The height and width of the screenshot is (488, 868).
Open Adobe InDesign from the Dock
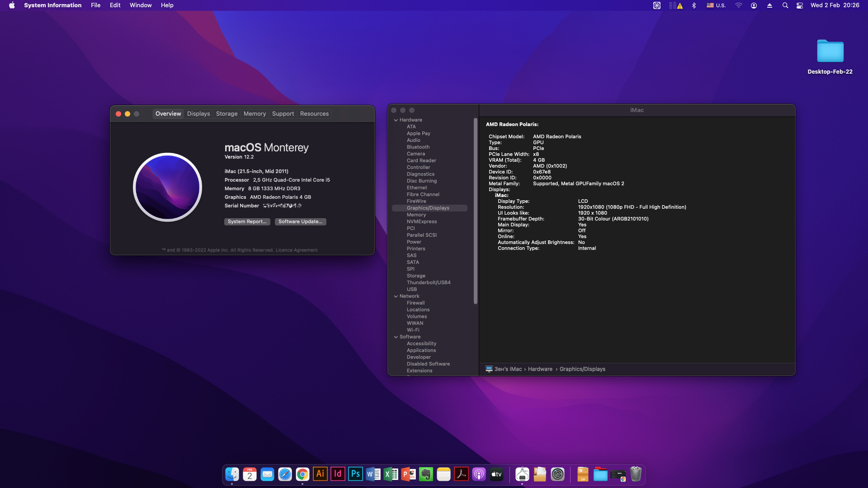pos(338,474)
